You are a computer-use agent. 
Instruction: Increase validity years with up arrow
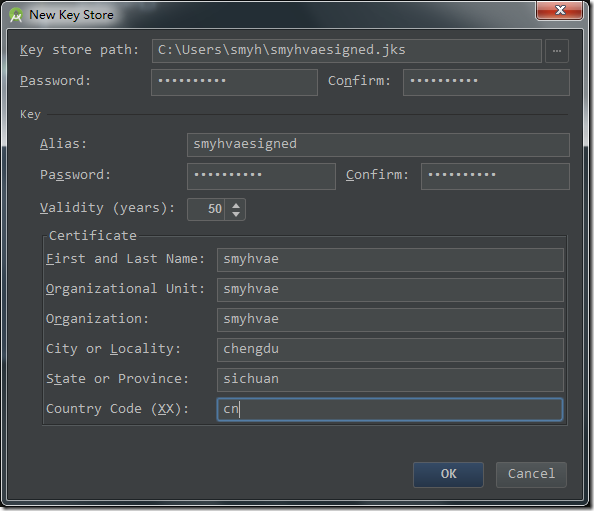pyautogui.click(x=236, y=205)
